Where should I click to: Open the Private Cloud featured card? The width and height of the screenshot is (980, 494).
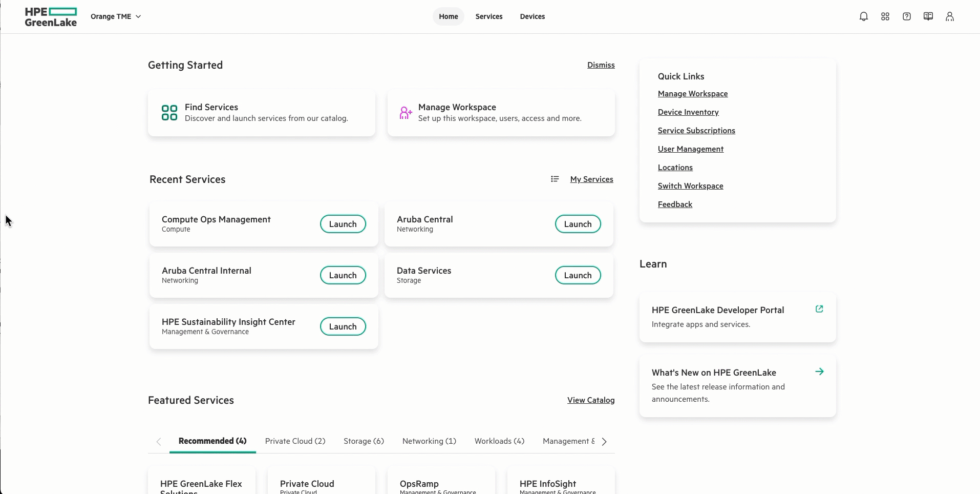pyautogui.click(x=322, y=481)
